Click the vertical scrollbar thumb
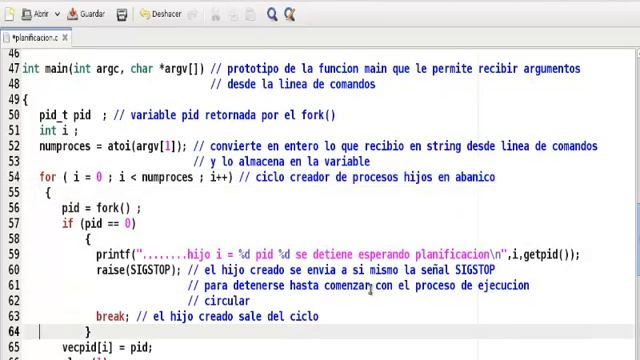 tap(638, 241)
